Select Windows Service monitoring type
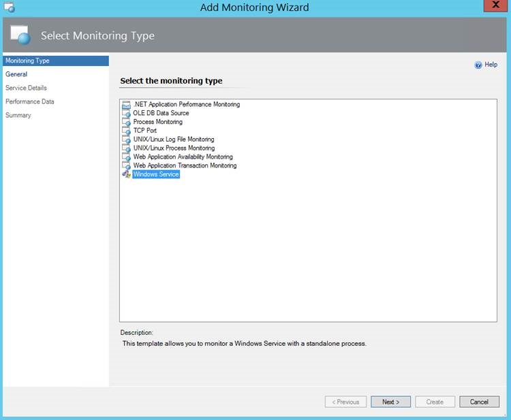The height and width of the screenshot is (420, 511). tap(156, 174)
